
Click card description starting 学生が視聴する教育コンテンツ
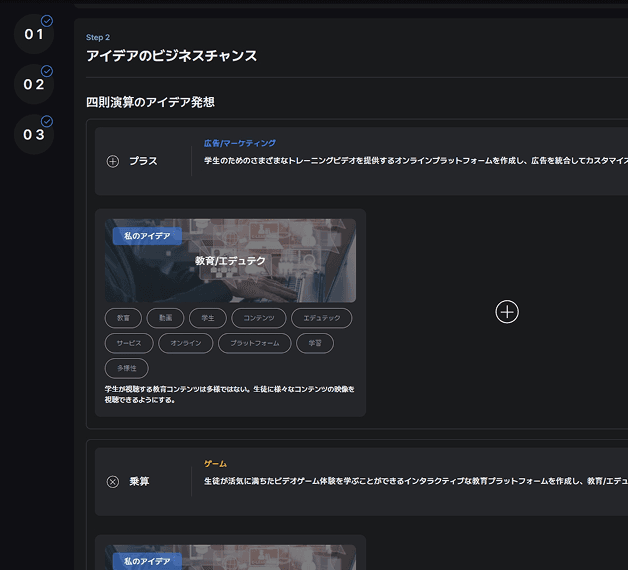229,395
